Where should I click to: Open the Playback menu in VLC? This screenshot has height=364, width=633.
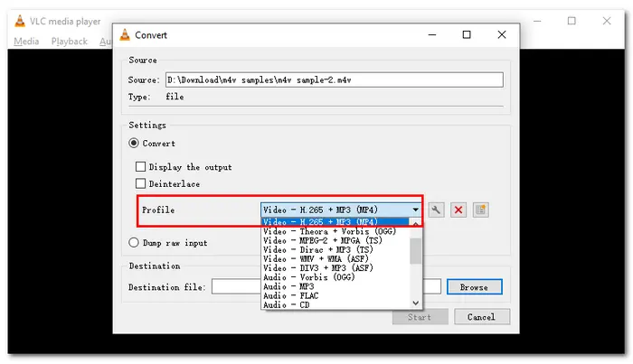[70, 42]
